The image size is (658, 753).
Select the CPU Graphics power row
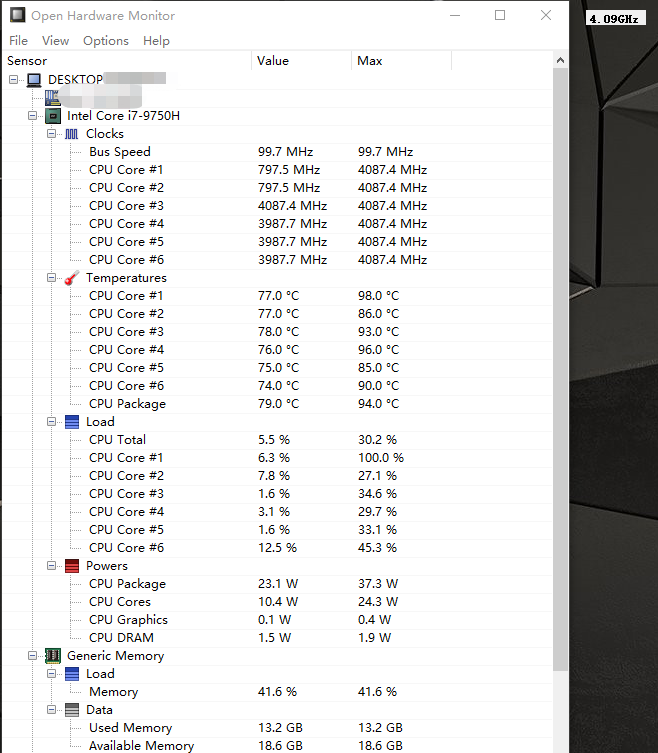point(278,620)
